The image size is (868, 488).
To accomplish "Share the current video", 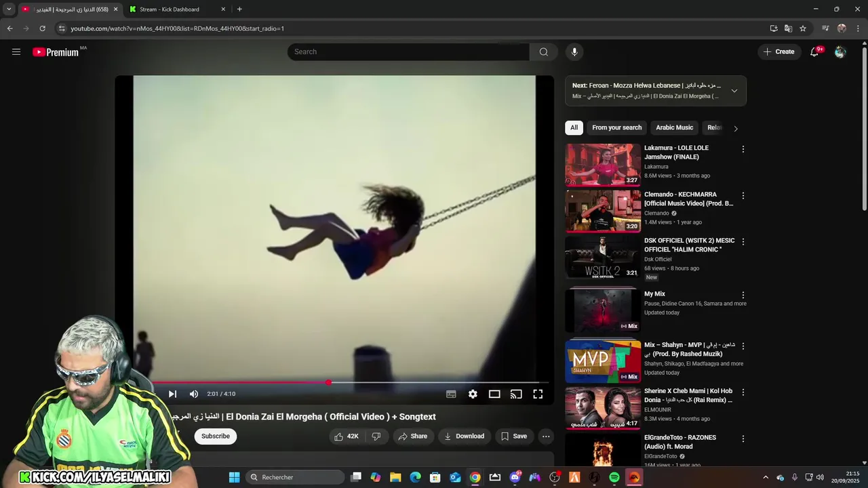I will click(412, 436).
